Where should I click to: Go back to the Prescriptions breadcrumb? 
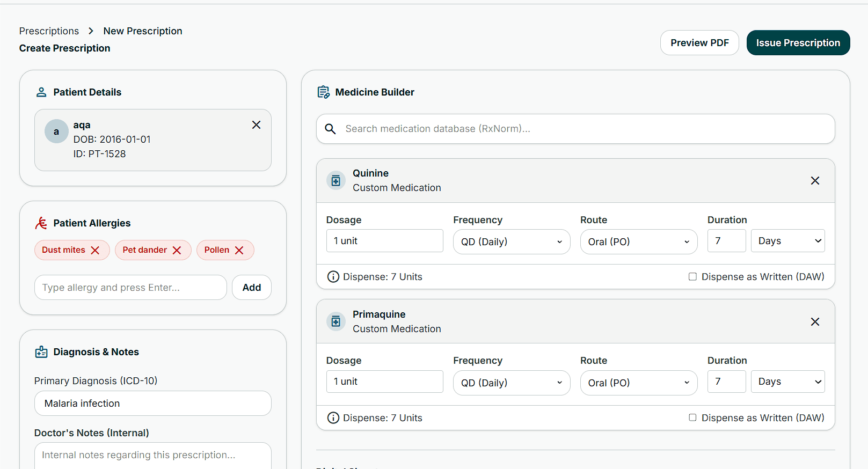point(49,31)
